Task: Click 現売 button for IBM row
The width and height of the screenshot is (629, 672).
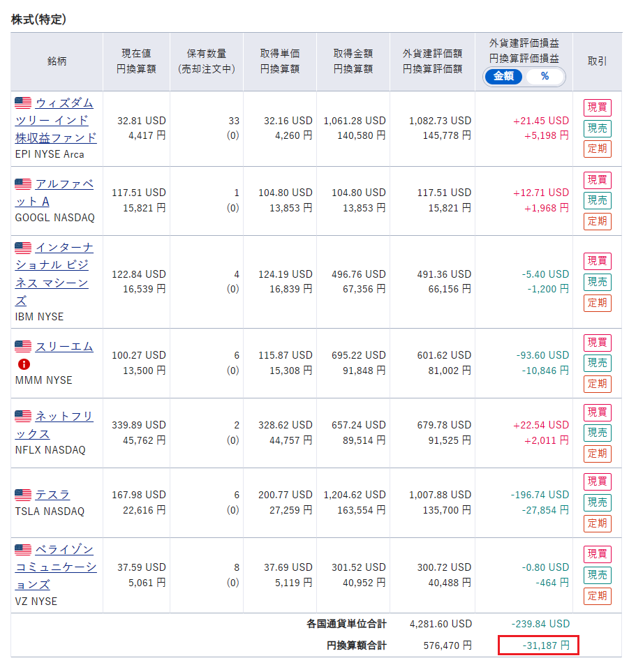Action: [x=598, y=282]
